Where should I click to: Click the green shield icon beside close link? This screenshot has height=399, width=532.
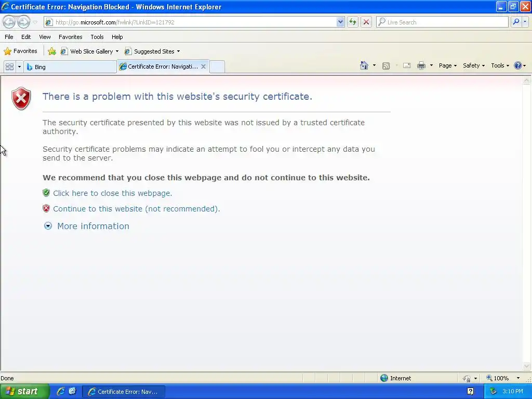point(46,193)
